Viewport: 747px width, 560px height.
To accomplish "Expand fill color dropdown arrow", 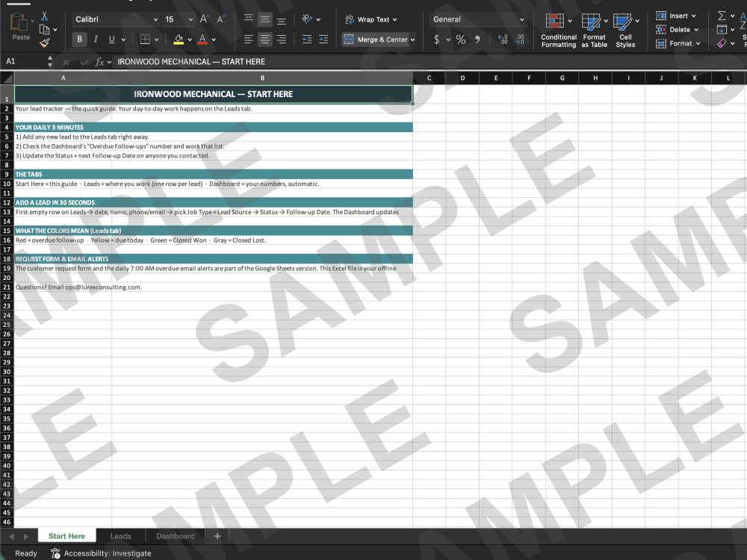I will (190, 40).
